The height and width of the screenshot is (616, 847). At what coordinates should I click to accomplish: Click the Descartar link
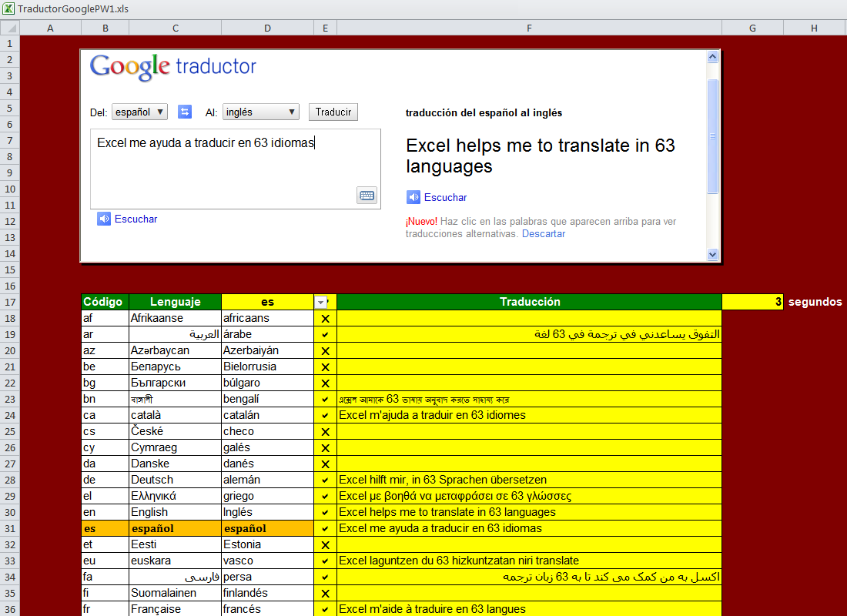(x=544, y=233)
